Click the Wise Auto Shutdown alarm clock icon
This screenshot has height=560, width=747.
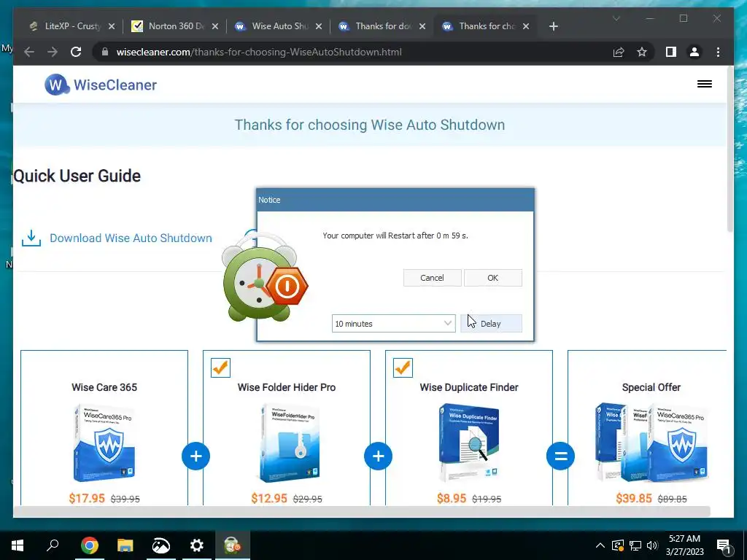pos(265,276)
